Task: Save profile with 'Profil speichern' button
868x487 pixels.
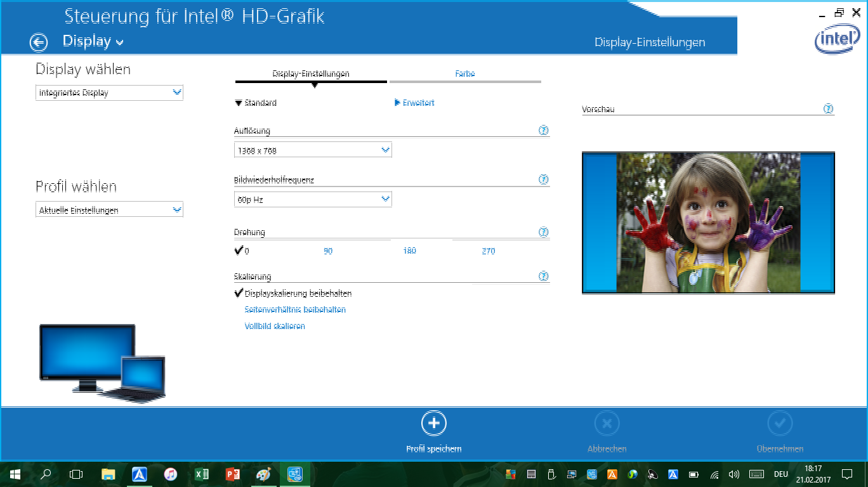Action: coord(433,432)
